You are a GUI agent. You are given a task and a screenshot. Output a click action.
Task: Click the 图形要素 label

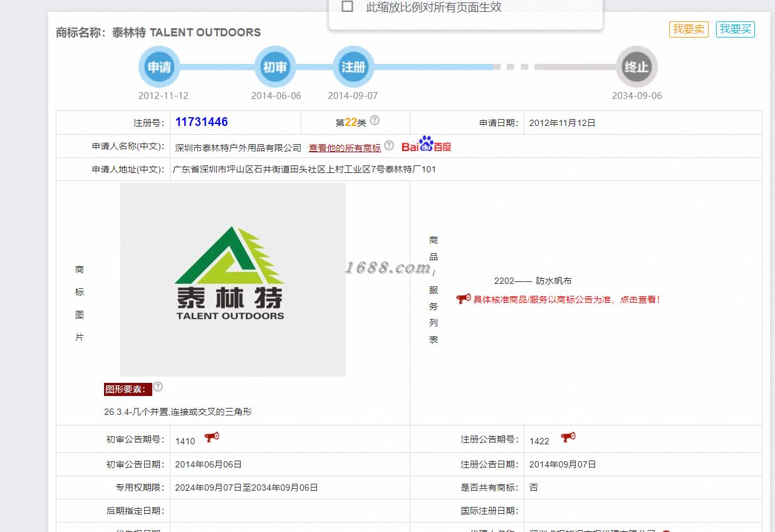click(x=128, y=389)
